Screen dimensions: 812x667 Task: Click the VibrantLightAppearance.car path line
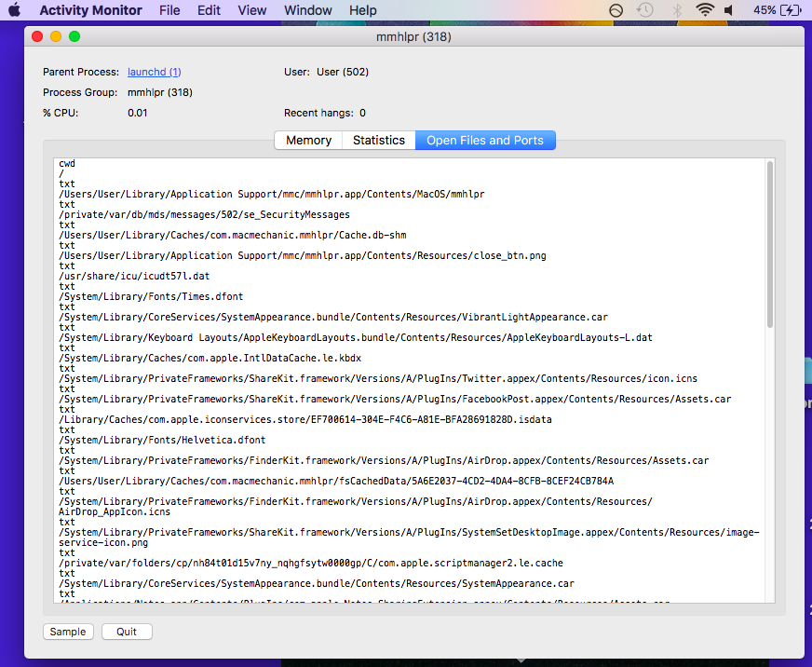point(333,317)
